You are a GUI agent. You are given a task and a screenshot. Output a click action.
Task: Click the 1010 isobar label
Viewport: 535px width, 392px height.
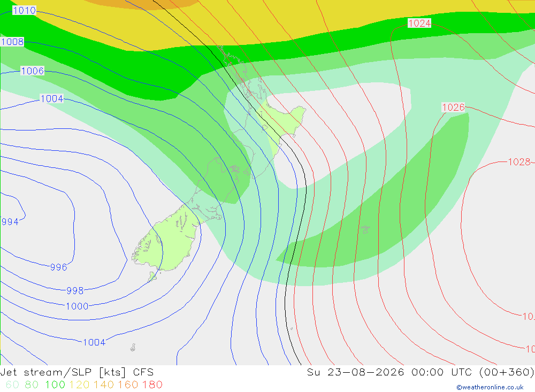(24, 11)
